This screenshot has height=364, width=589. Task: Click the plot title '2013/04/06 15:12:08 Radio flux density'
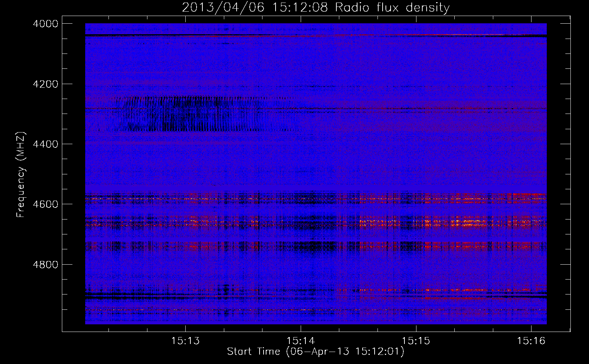coord(316,8)
